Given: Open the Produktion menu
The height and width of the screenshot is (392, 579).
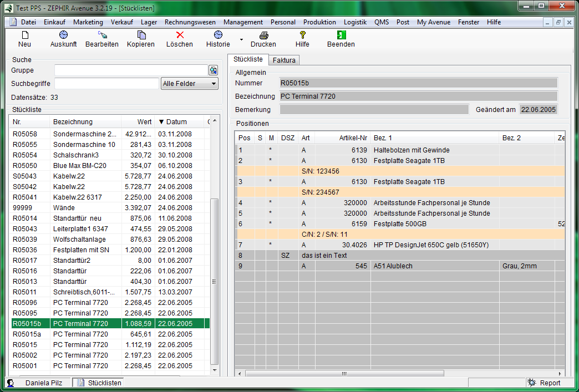Looking at the screenshot, I should pyautogui.click(x=319, y=22).
